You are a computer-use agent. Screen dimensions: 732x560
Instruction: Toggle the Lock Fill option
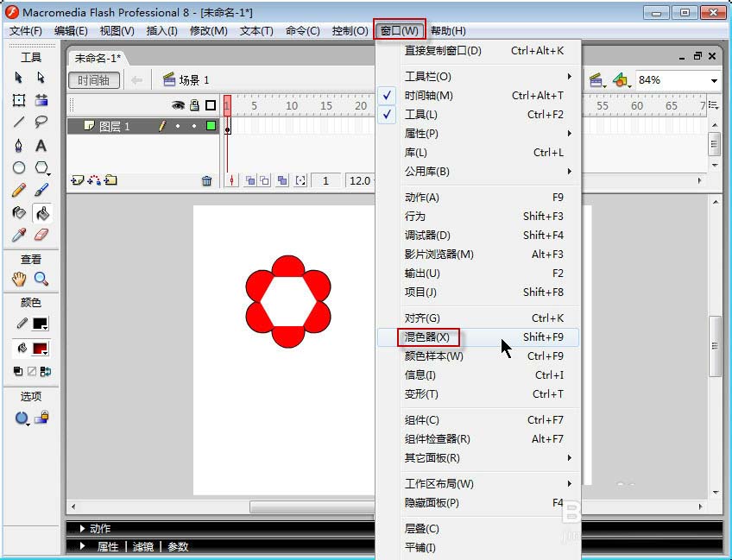pyautogui.click(x=42, y=417)
